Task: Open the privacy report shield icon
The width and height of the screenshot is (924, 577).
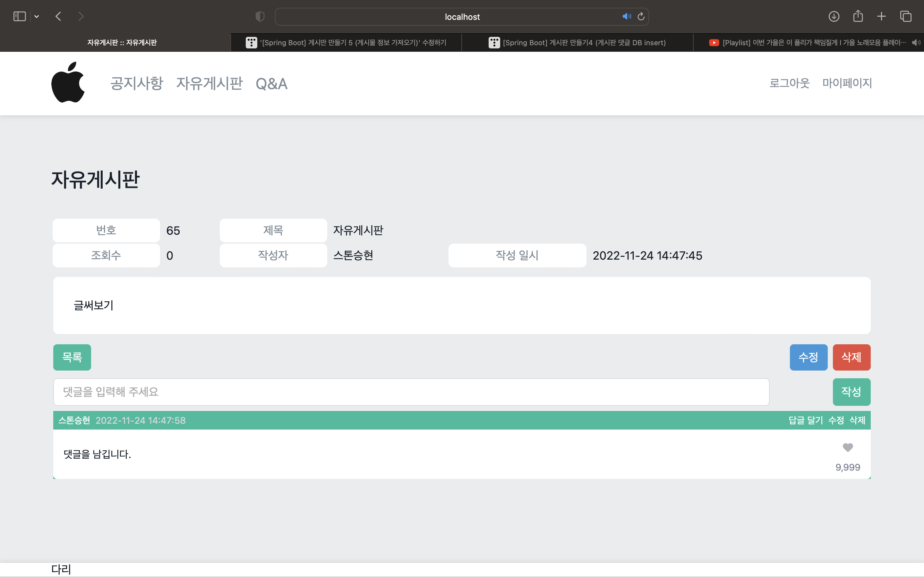Action: 260,16
